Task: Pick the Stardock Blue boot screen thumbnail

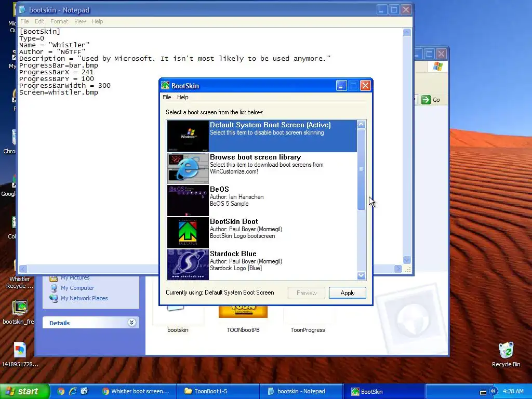Action: click(x=188, y=264)
